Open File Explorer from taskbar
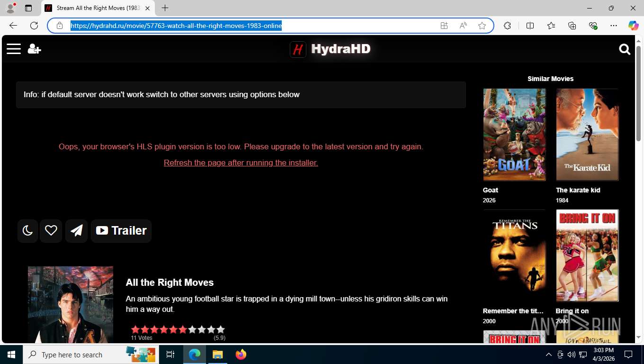 click(217, 355)
